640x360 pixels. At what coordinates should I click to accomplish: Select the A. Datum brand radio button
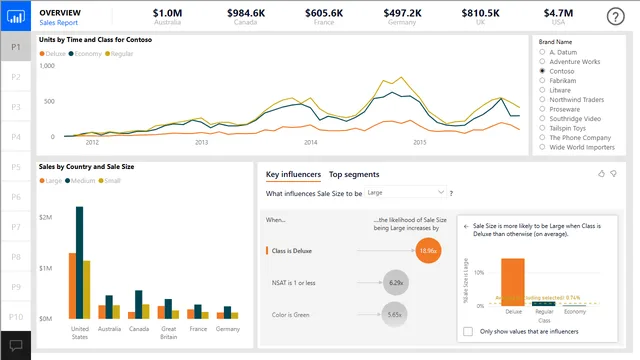[542, 52]
